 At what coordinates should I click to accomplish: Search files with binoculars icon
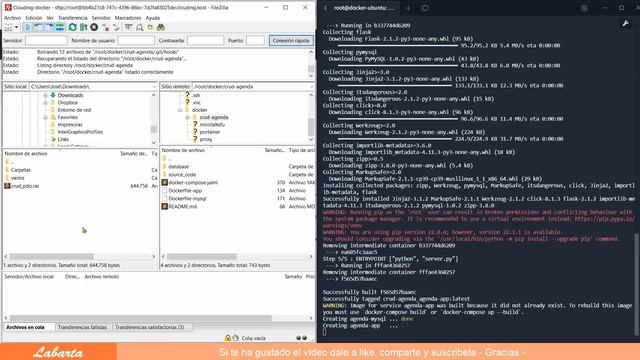(161, 27)
